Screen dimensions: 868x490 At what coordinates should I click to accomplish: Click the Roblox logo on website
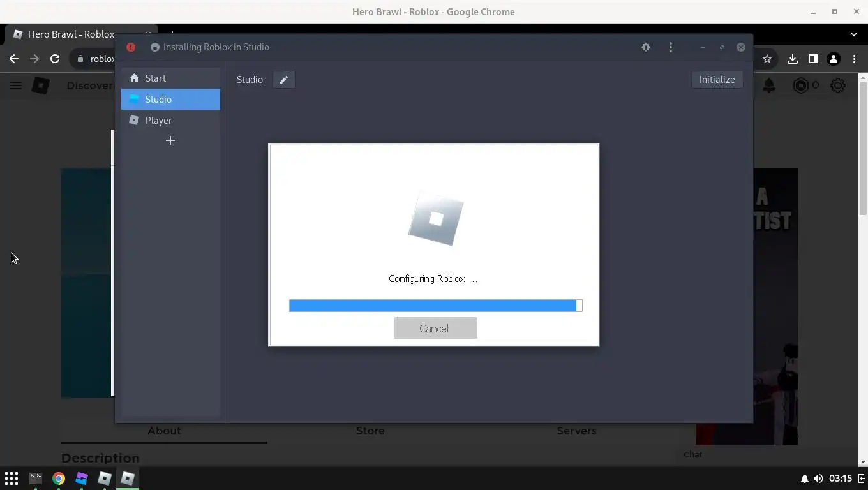40,85
